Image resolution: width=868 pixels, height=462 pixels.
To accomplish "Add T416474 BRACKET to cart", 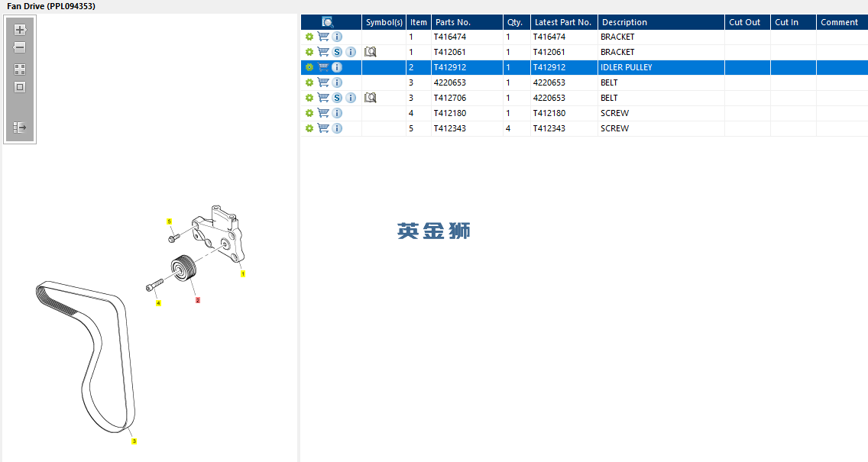I will point(323,37).
